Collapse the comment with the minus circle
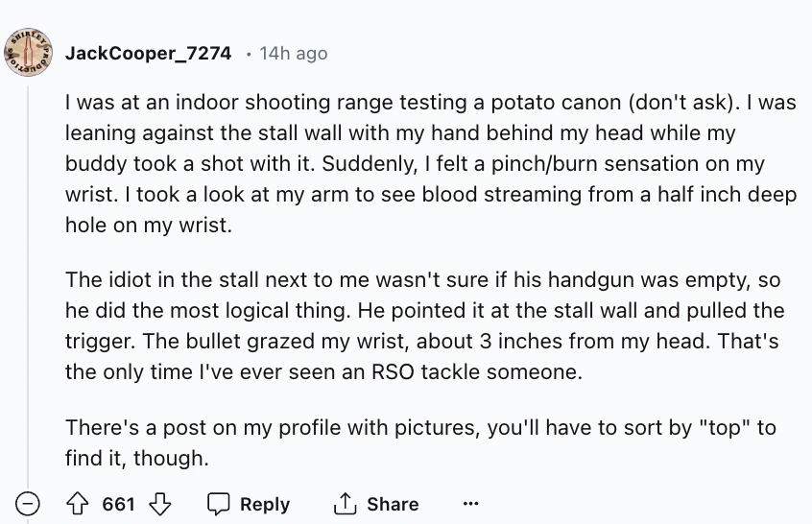The width and height of the screenshot is (812, 524). 27,504
